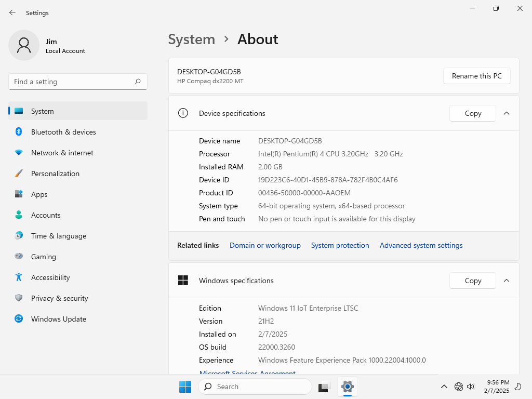Click the Network & internet wifi icon
Viewport: 532px width, 399px height.
tap(19, 153)
